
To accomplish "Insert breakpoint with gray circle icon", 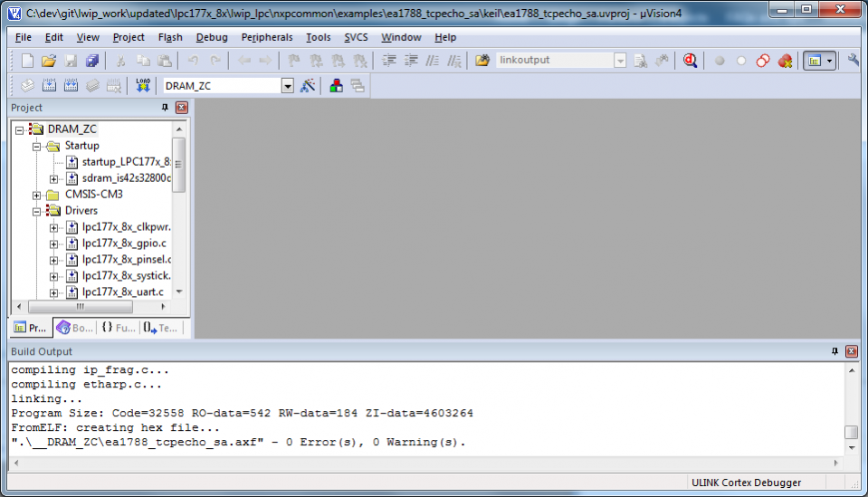I will click(x=720, y=61).
